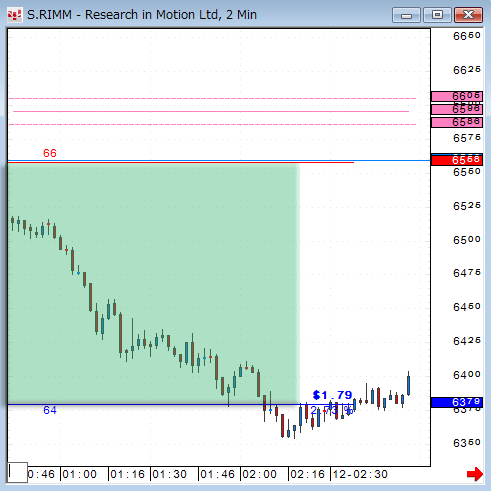Click the 6625 price scale label
491x491 pixels.
click(x=467, y=70)
